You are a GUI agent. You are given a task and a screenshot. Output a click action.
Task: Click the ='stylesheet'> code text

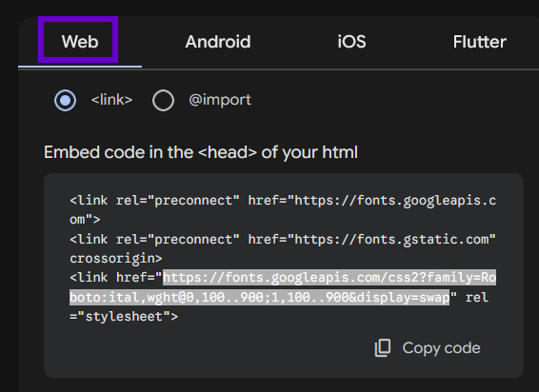124,317
